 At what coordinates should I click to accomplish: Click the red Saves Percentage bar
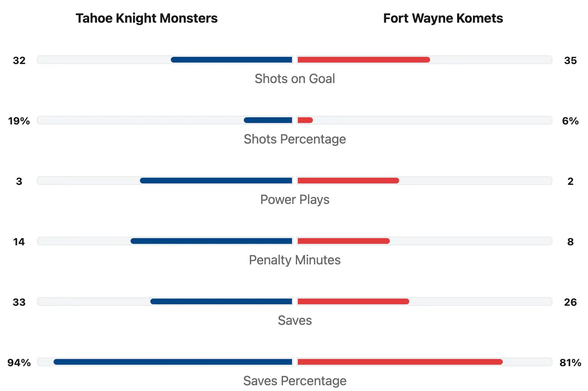400,362
